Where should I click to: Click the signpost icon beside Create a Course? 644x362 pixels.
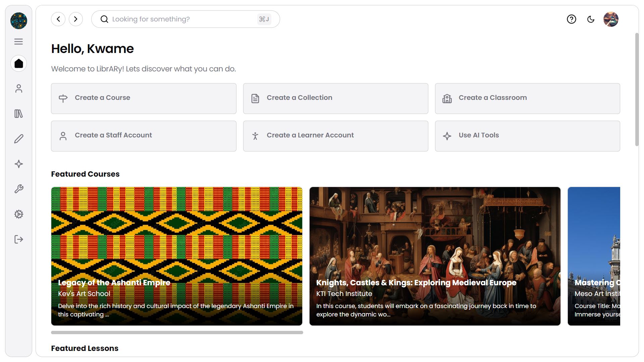click(x=63, y=98)
